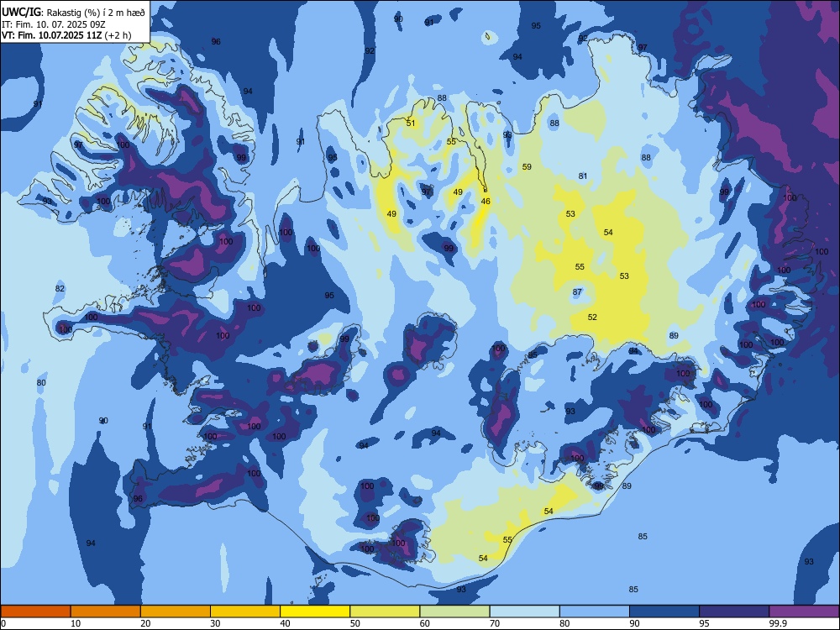Click the humidity reading 52 in the yellow area
Viewport: 840px width, 630px height.
point(592,318)
